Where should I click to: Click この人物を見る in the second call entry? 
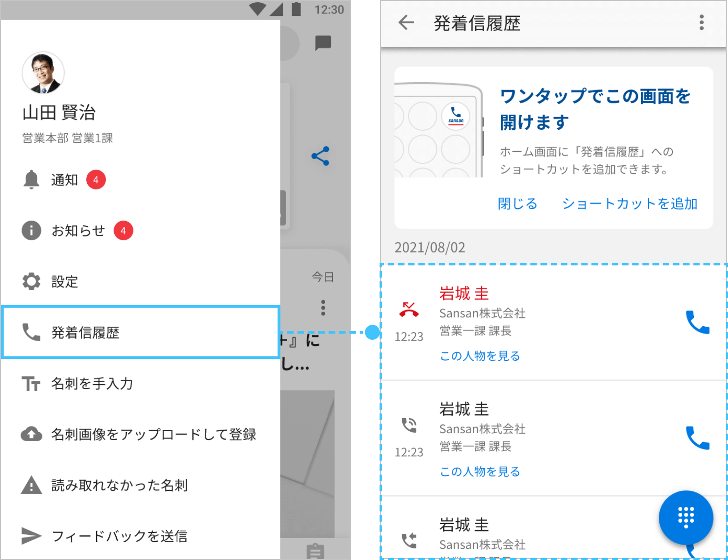point(480,472)
